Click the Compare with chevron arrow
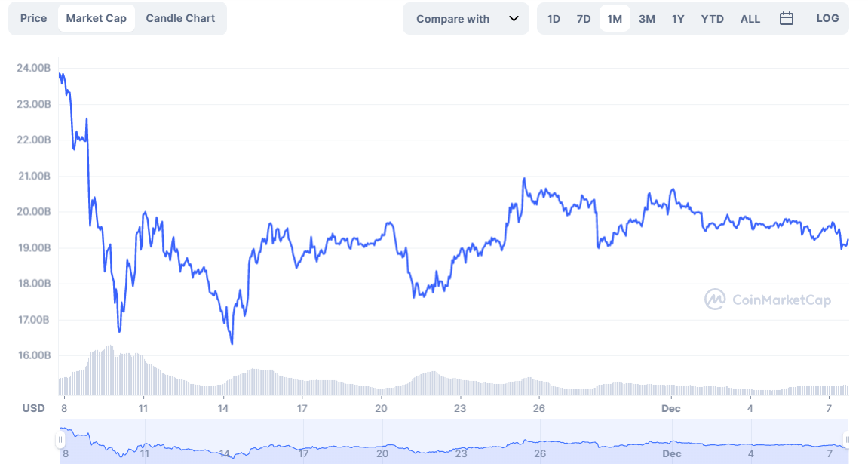The image size is (868, 470). [514, 19]
